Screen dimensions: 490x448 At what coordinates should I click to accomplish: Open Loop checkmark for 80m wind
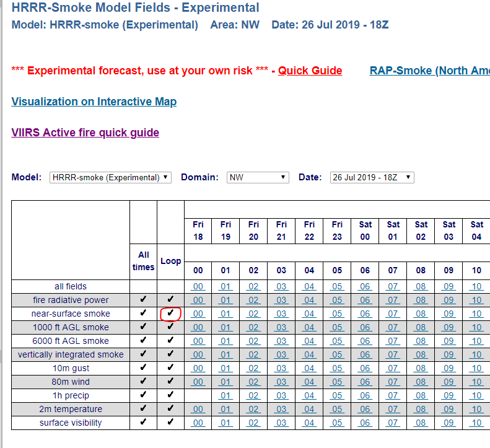170,382
